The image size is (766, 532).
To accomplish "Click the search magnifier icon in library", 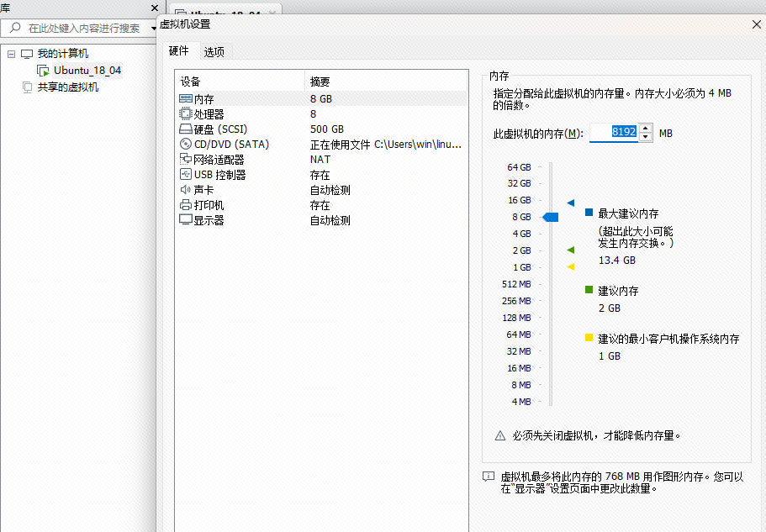I will click(x=15, y=28).
